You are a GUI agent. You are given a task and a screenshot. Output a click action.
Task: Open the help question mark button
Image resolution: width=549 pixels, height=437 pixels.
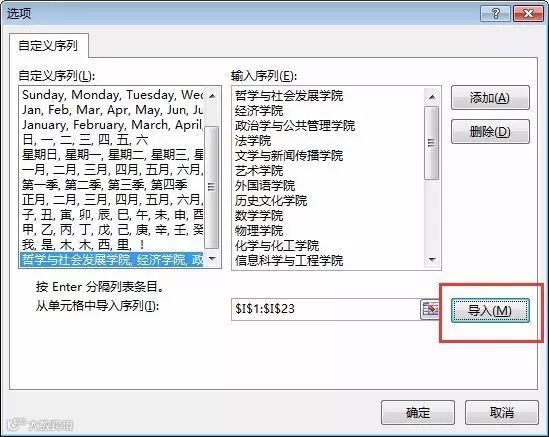tap(495, 14)
